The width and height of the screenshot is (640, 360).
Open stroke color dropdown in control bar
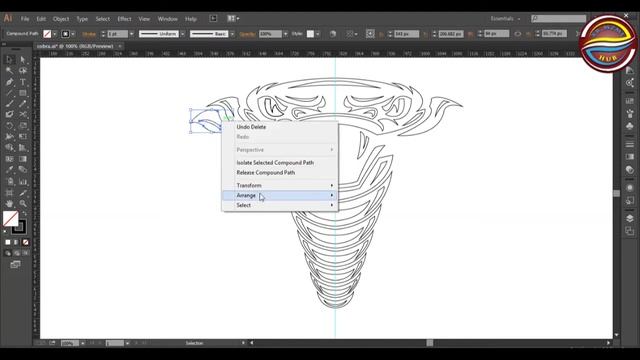(73, 34)
